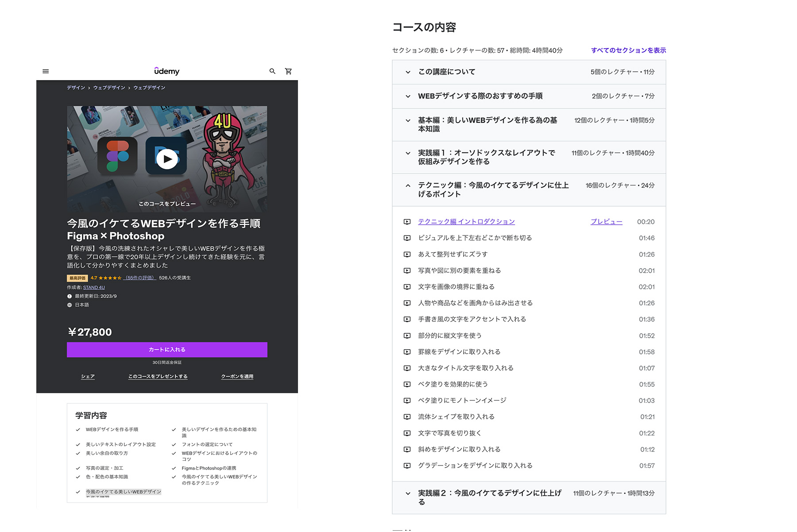The height and width of the screenshot is (532, 797).
Task: Add course with カートに入れる button
Action: (x=167, y=350)
